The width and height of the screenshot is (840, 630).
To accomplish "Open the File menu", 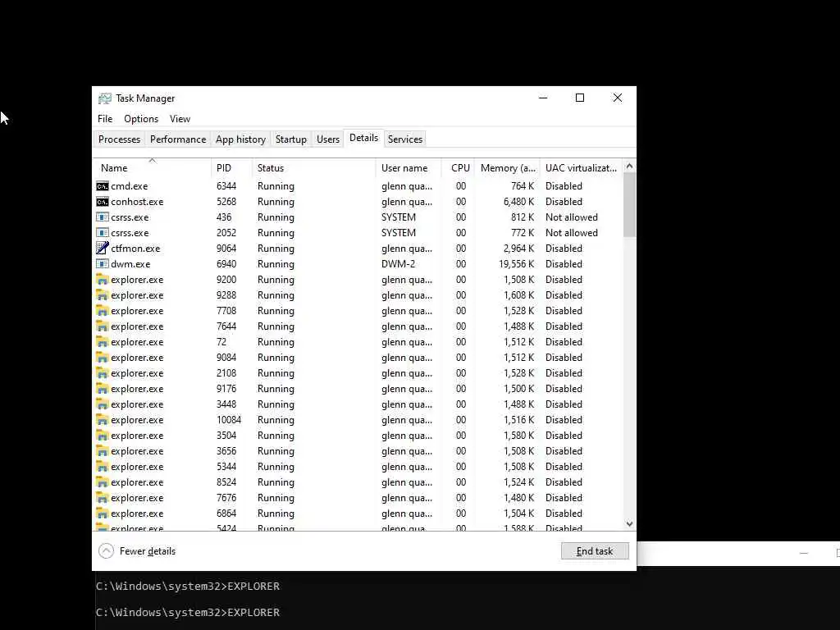I will click(x=105, y=119).
